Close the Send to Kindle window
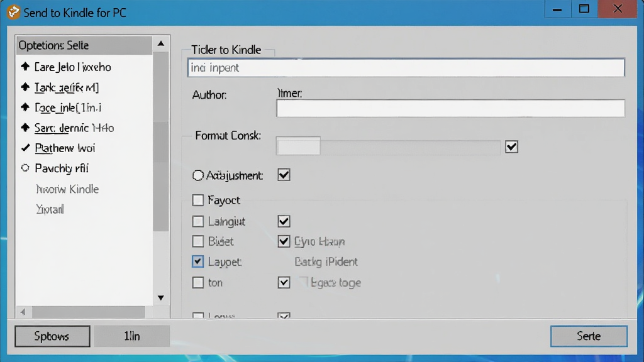 pos(618,9)
